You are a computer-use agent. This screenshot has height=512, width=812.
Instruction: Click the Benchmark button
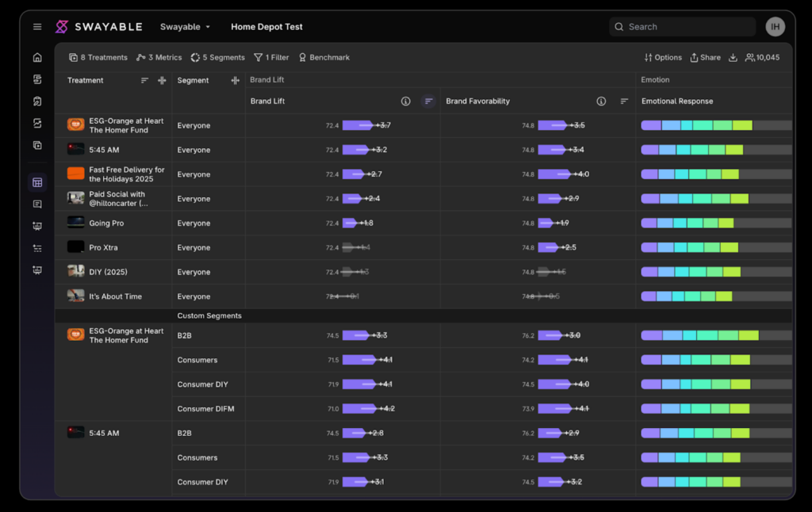tap(324, 58)
